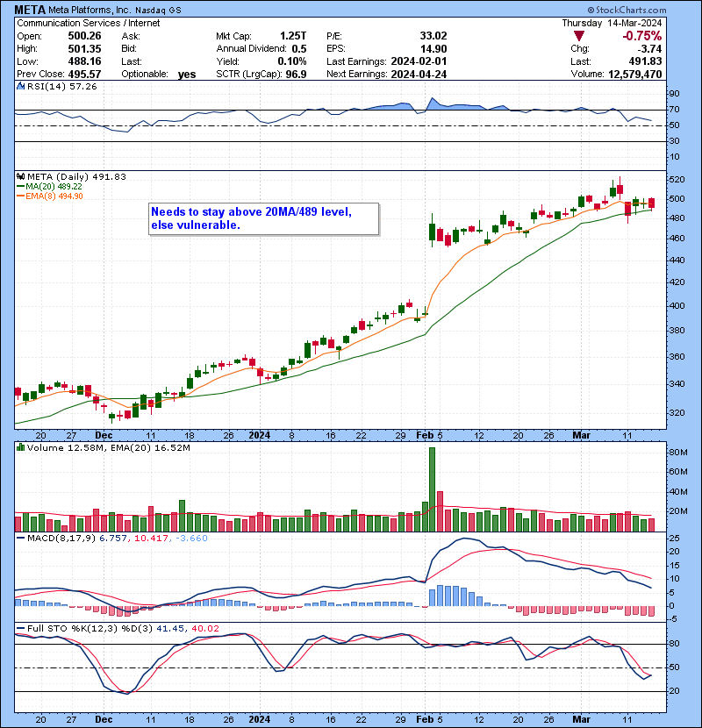The width and height of the screenshot is (702, 728).
Task: Click the Open value 500.26
Action: 84,36
